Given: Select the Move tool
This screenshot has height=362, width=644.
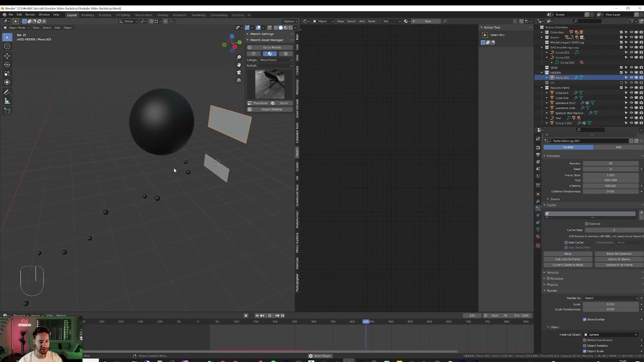Looking at the screenshot, I should 7,56.
